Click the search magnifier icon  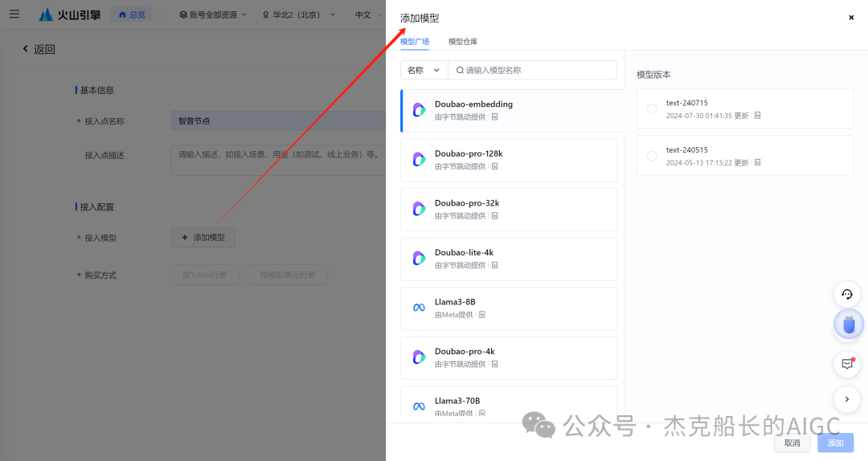point(460,71)
